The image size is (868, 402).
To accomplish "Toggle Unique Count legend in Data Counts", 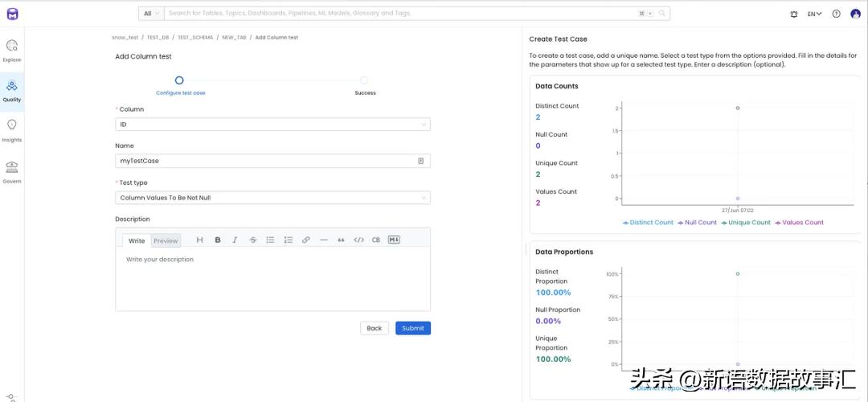I will 746,223.
